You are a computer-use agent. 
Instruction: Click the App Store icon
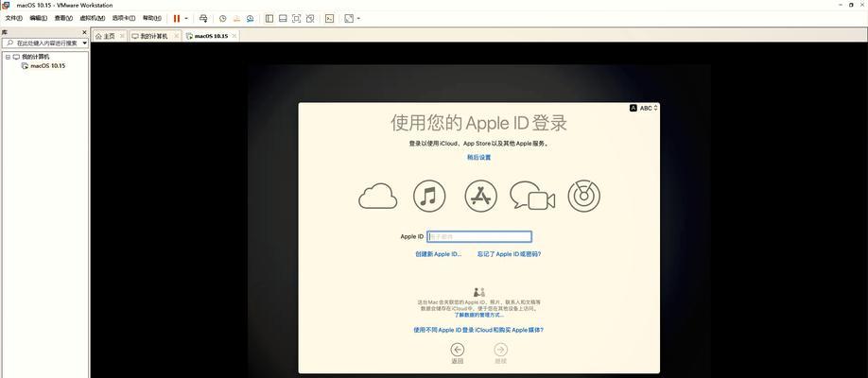(x=480, y=196)
